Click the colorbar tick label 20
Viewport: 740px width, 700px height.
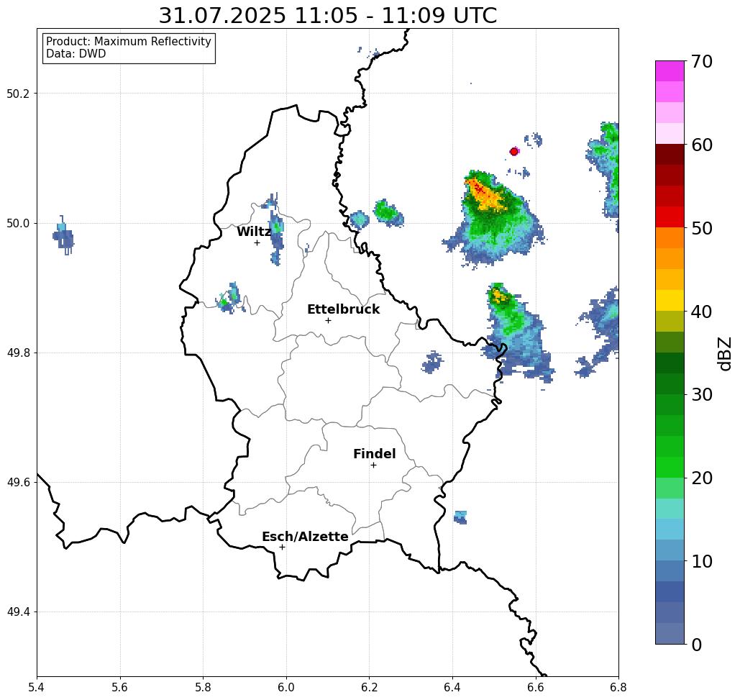[x=701, y=478]
